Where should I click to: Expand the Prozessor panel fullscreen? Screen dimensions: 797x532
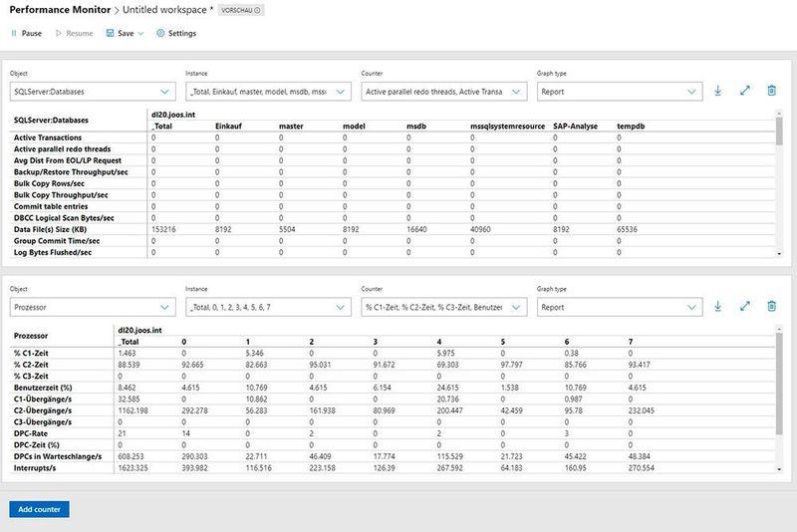[744, 307]
